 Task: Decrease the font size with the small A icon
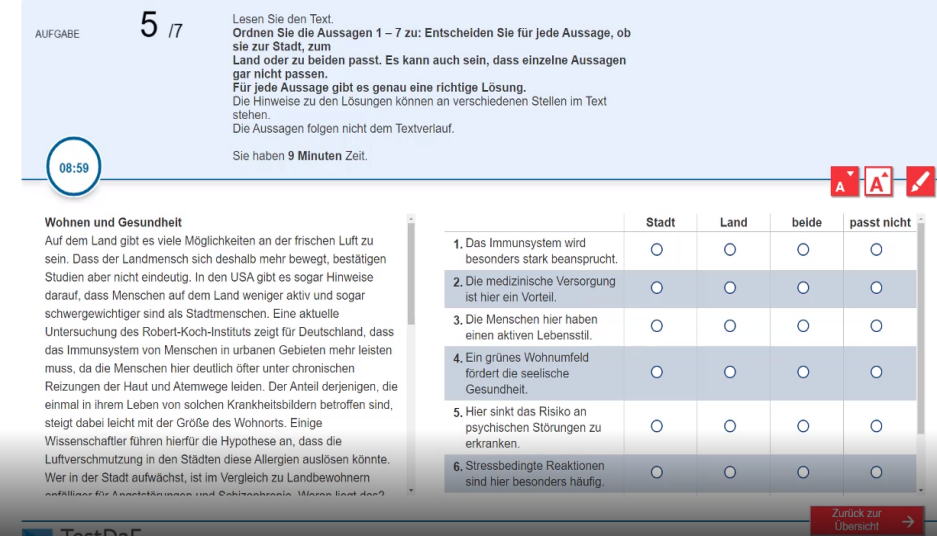point(844,182)
